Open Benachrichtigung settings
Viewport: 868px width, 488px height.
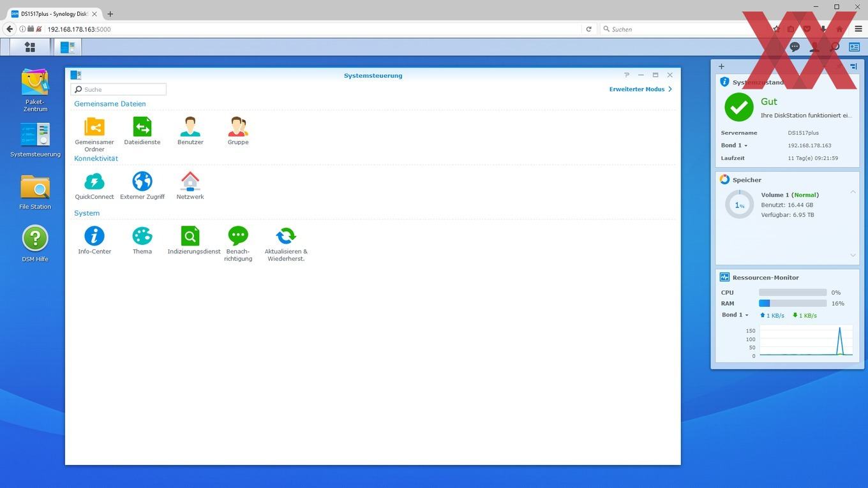click(238, 244)
